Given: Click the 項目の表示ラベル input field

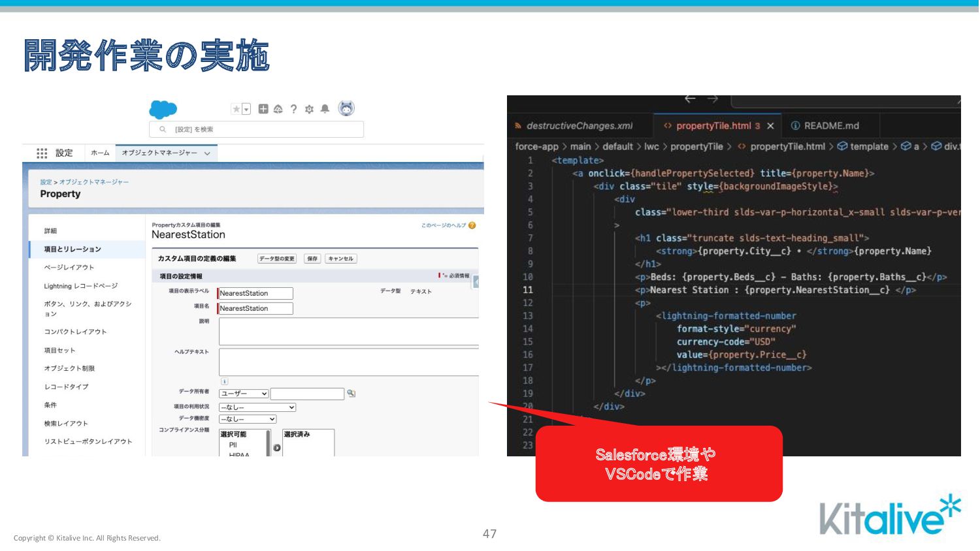Looking at the screenshot, I should pyautogui.click(x=255, y=294).
